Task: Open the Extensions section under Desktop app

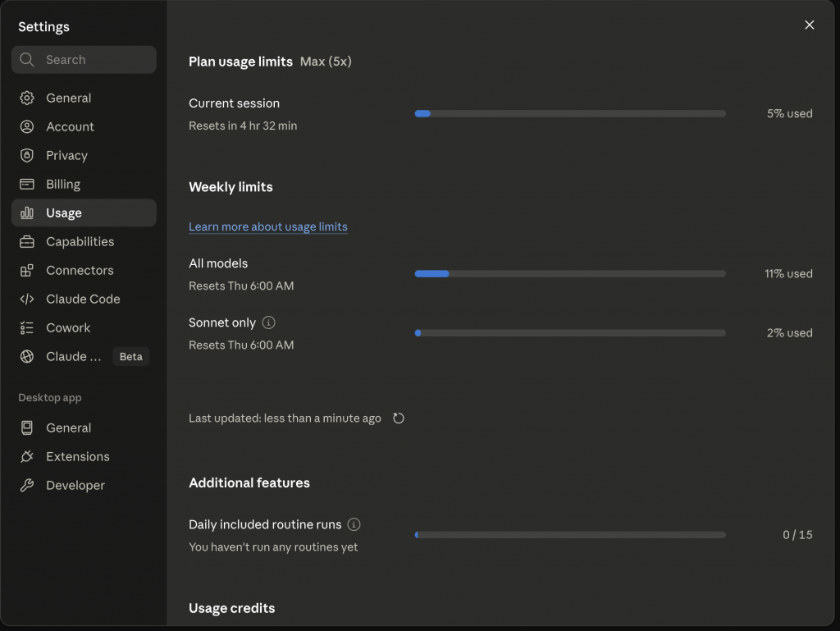Action: pyautogui.click(x=84, y=456)
